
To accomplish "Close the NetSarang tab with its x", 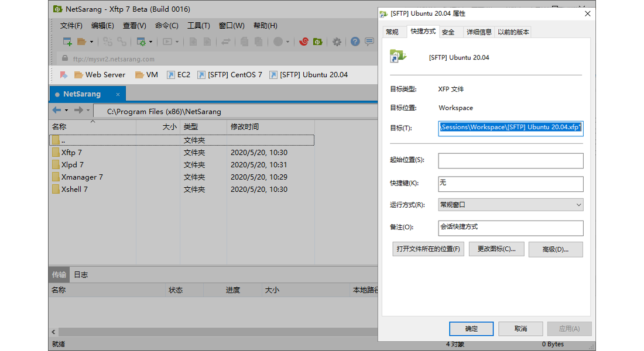I will [x=118, y=94].
